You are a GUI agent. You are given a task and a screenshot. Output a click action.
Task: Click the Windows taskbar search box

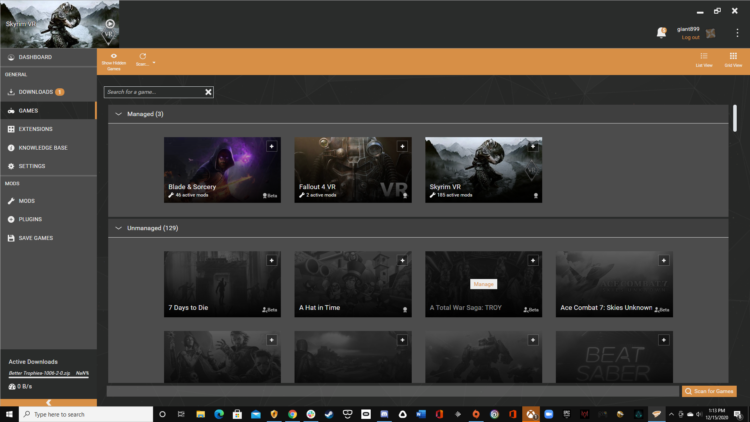click(86, 414)
